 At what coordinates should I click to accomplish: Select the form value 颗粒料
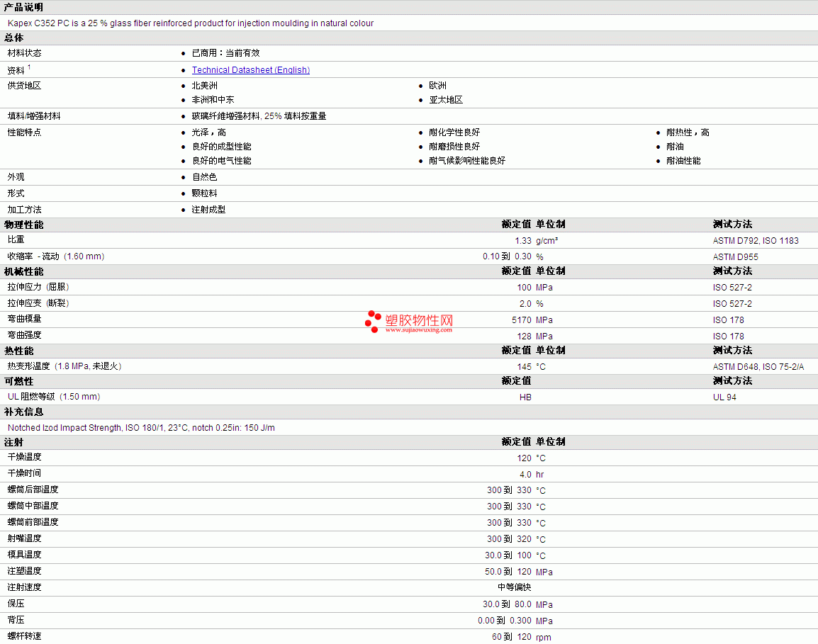[204, 193]
